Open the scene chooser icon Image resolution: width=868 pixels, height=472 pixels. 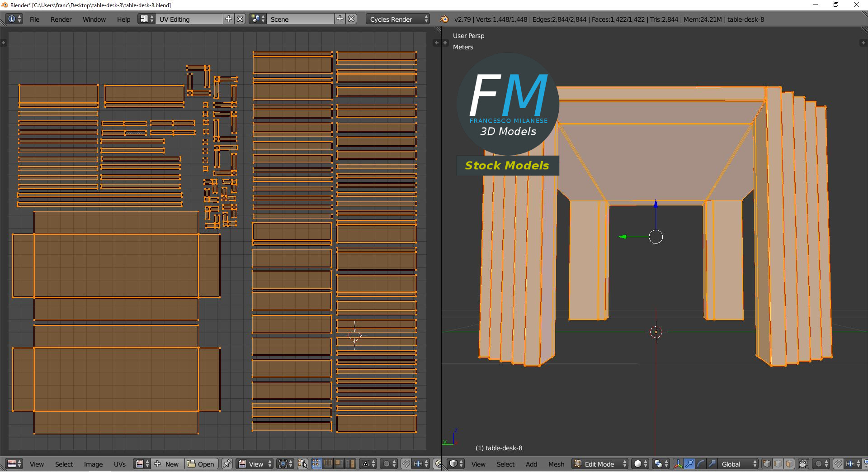click(x=258, y=19)
